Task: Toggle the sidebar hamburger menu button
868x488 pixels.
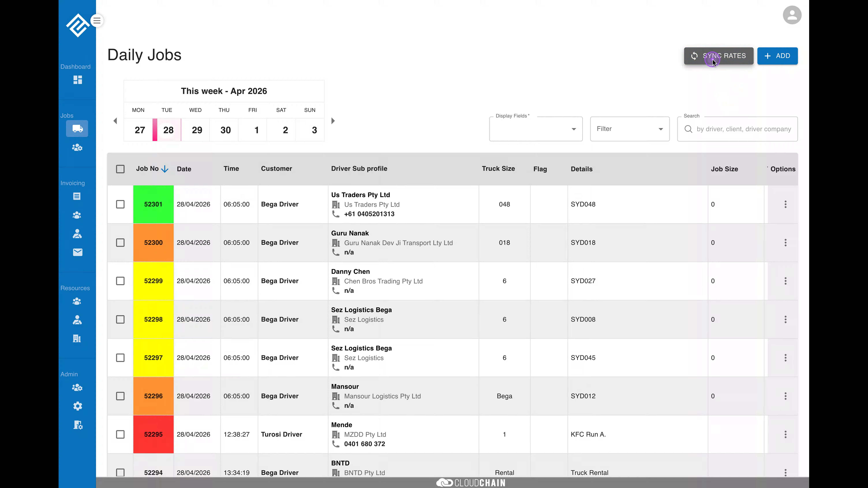Action: point(97,20)
